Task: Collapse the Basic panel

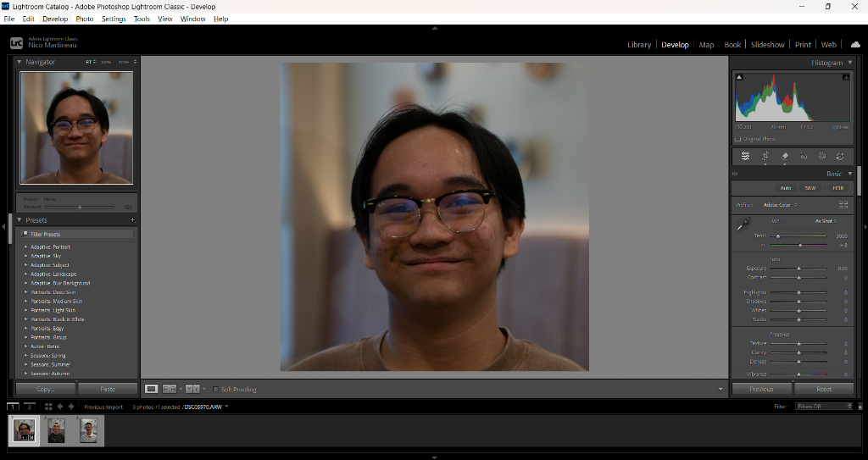Action: click(850, 174)
